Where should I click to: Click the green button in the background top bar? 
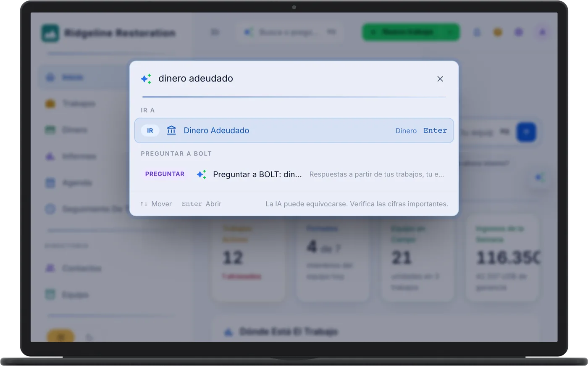pyautogui.click(x=411, y=32)
